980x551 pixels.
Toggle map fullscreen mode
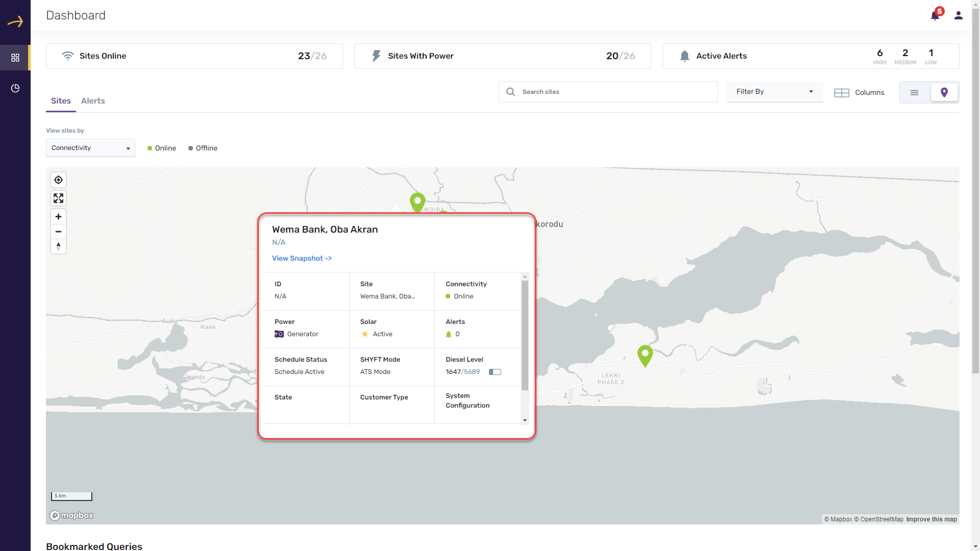58,198
